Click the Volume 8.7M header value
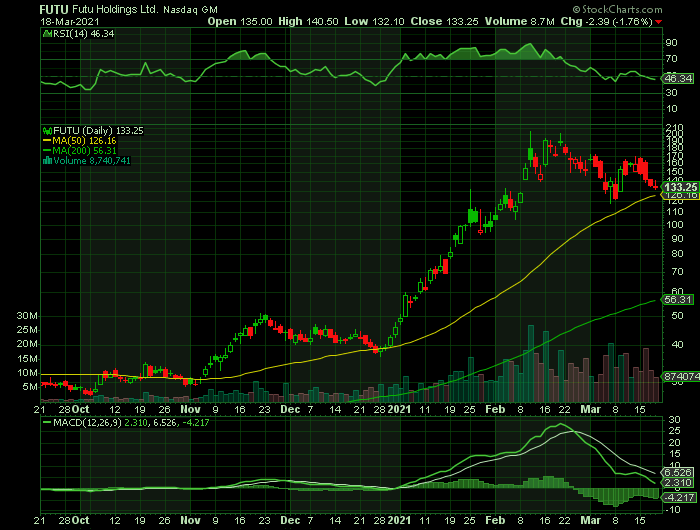Viewport: 700px width, 530px height. coord(520,21)
